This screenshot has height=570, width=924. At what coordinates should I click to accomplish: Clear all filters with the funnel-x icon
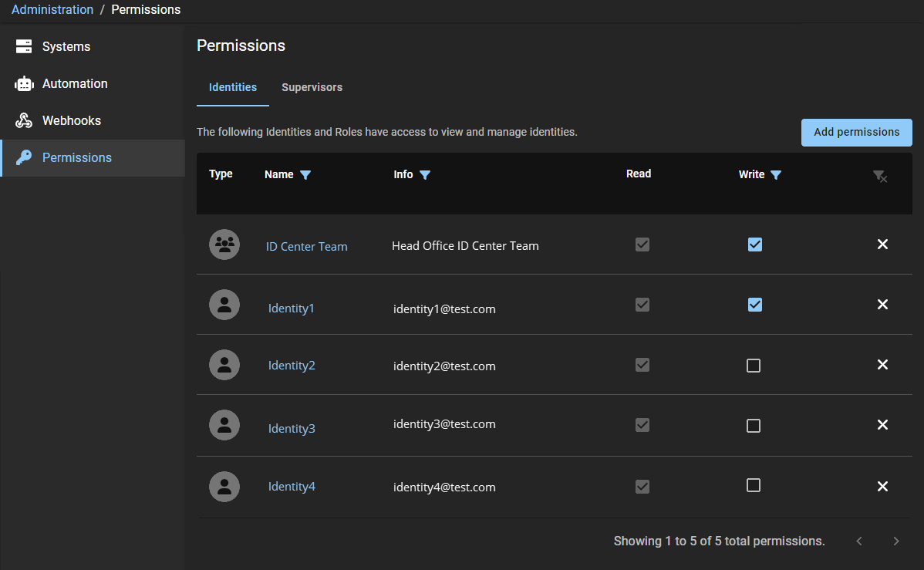click(x=880, y=177)
